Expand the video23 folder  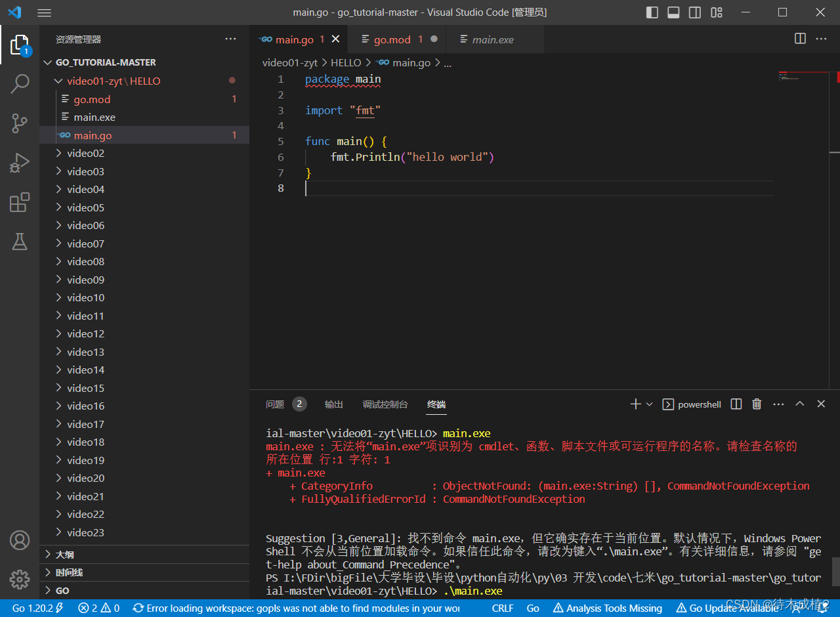click(144, 532)
